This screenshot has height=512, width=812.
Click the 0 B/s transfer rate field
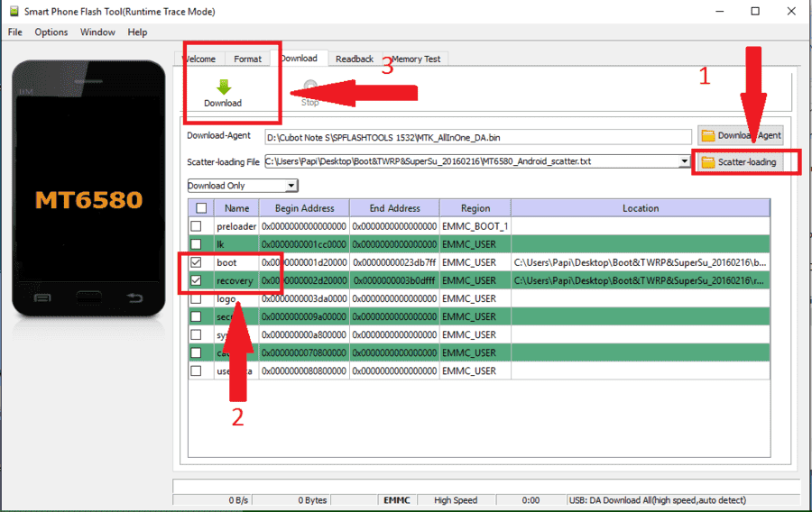tap(212, 500)
